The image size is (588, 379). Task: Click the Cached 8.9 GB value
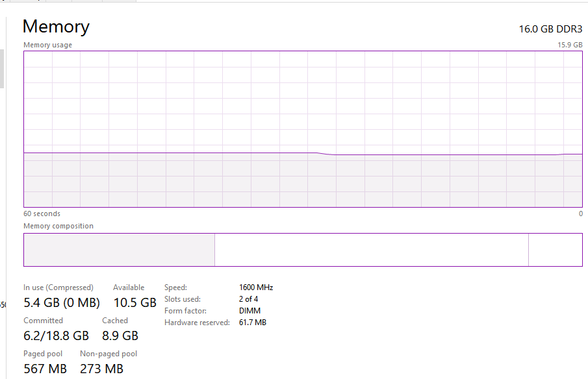click(x=120, y=336)
